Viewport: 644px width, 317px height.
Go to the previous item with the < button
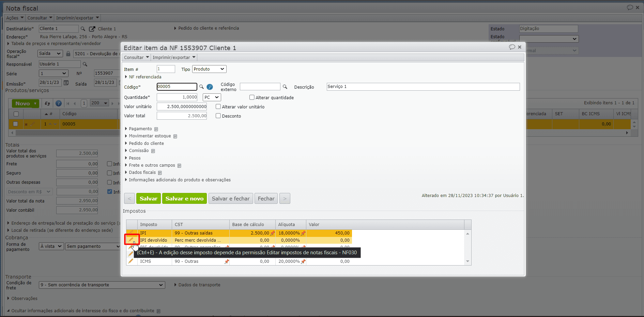pyautogui.click(x=129, y=199)
